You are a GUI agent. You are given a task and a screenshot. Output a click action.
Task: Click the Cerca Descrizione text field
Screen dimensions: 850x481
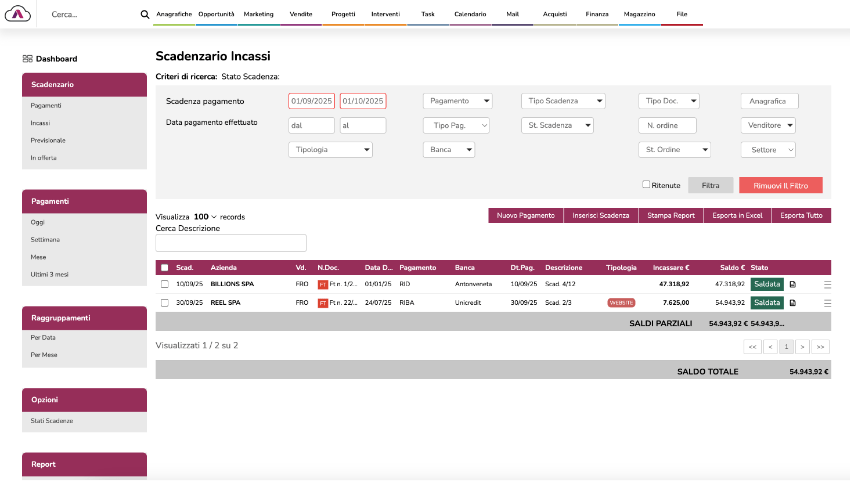pyautogui.click(x=231, y=243)
